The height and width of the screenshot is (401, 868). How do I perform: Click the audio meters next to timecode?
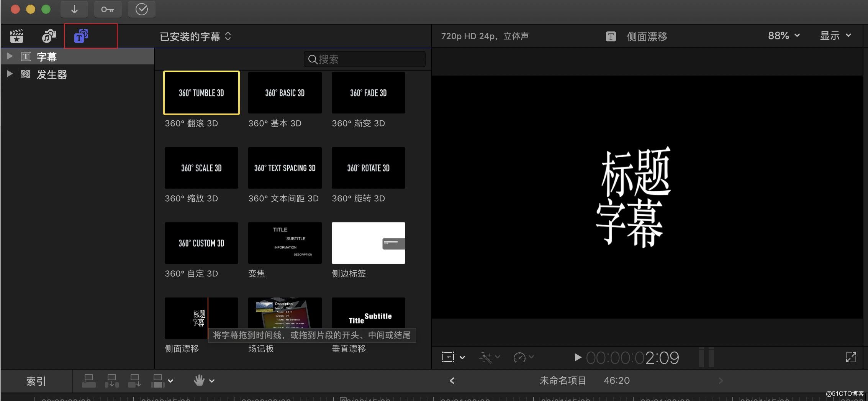[x=706, y=357]
